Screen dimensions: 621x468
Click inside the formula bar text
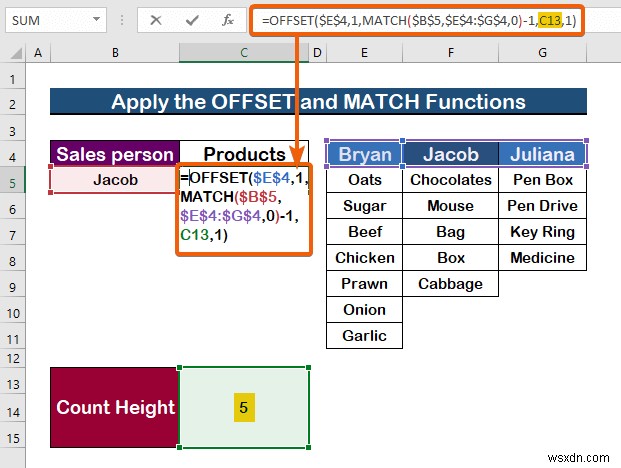pos(418,20)
